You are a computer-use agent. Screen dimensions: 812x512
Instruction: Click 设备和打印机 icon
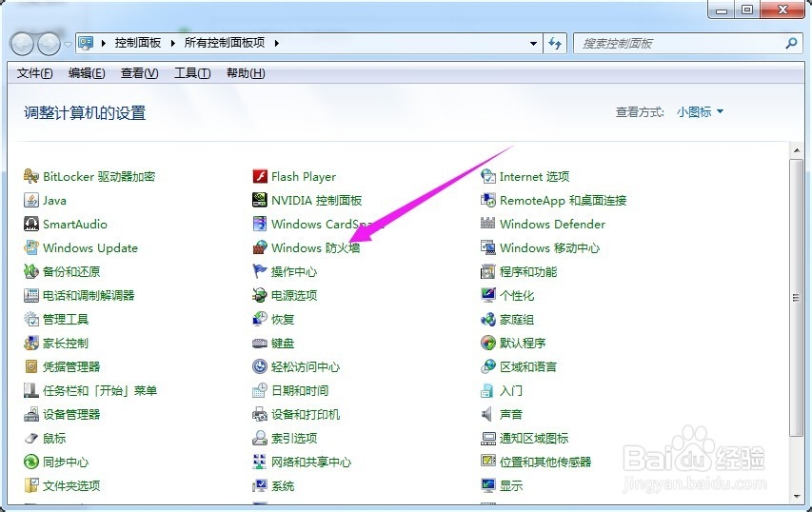(x=260, y=415)
